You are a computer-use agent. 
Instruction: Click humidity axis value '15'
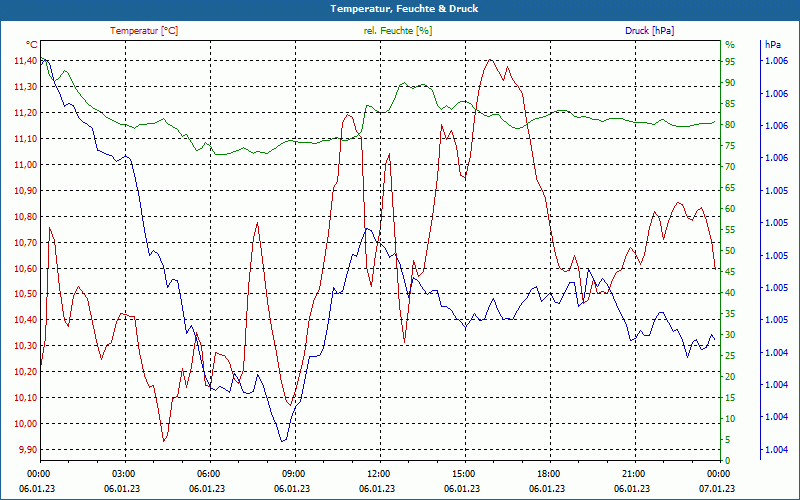[x=730, y=398]
